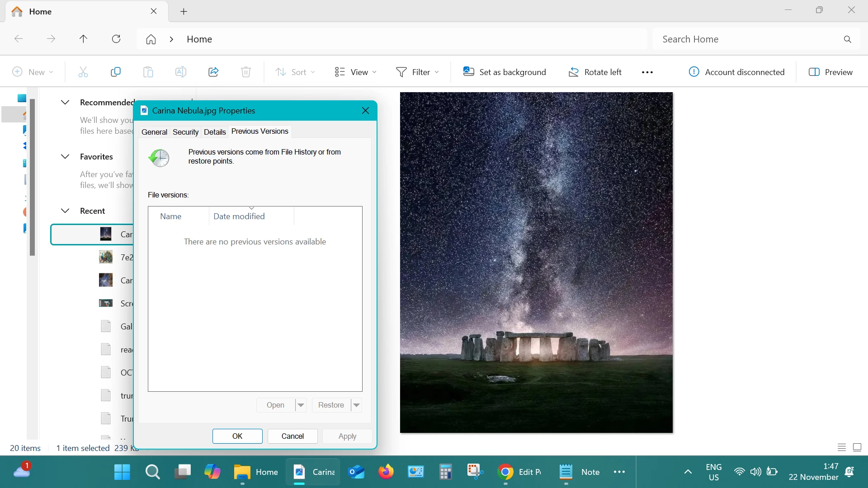
Task: Toggle the Preview pane
Action: [830, 72]
